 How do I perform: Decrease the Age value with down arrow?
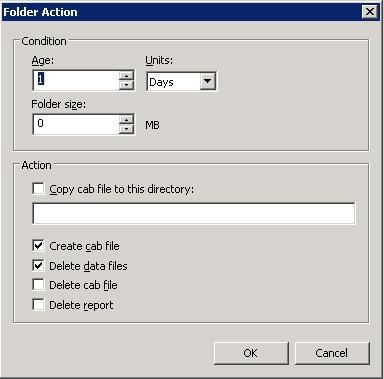(x=126, y=85)
